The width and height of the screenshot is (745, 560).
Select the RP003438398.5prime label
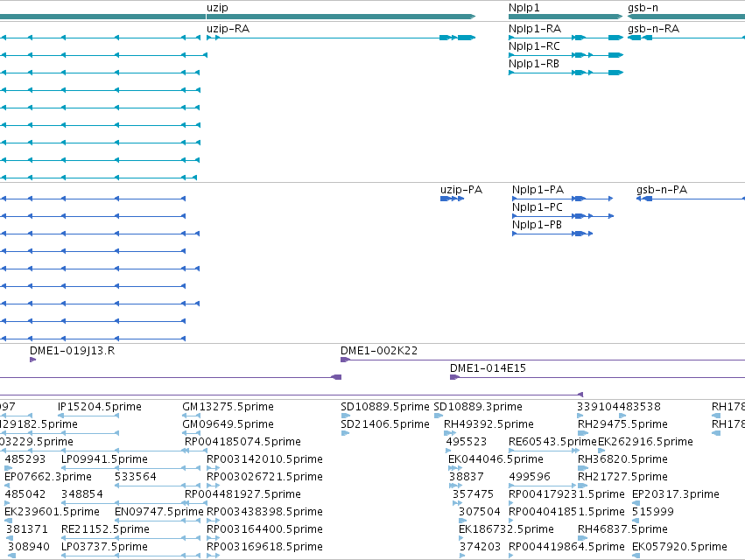coord(264,512)
